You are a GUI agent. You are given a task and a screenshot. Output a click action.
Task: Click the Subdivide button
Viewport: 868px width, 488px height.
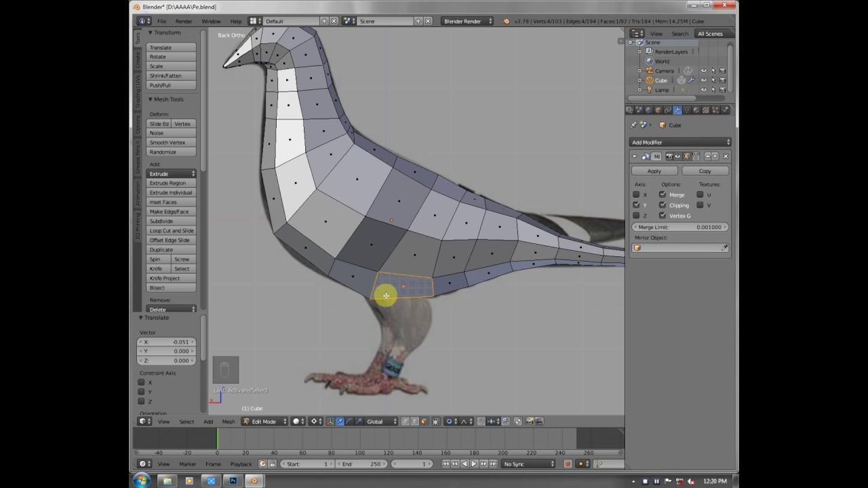coord(172,221)
